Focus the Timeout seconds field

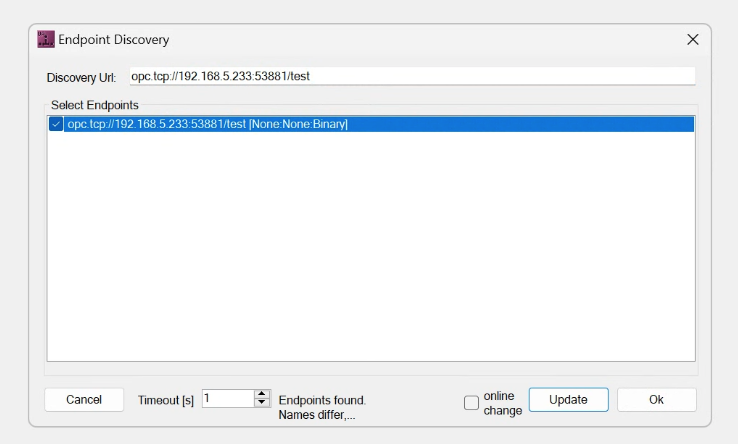(228, 399)
